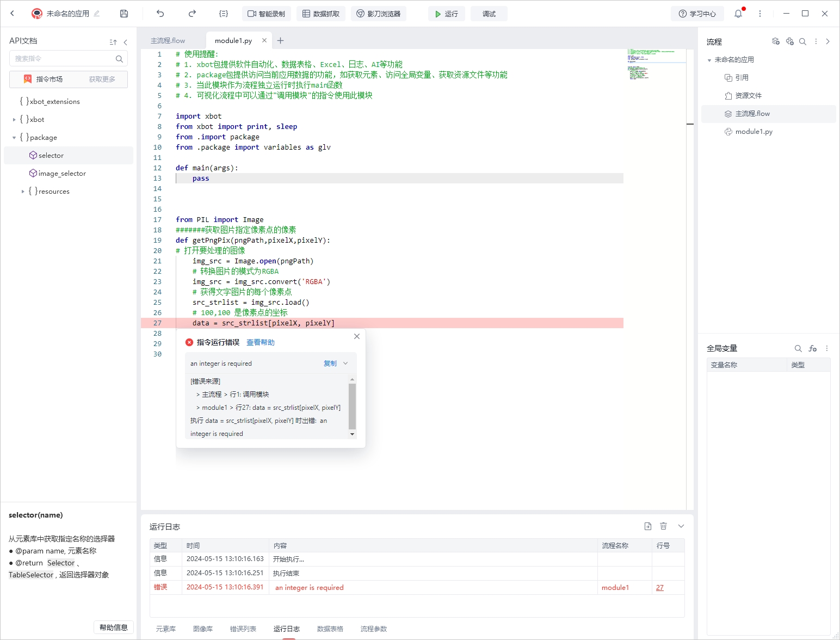Click the 运行 button

coord(446,14)
